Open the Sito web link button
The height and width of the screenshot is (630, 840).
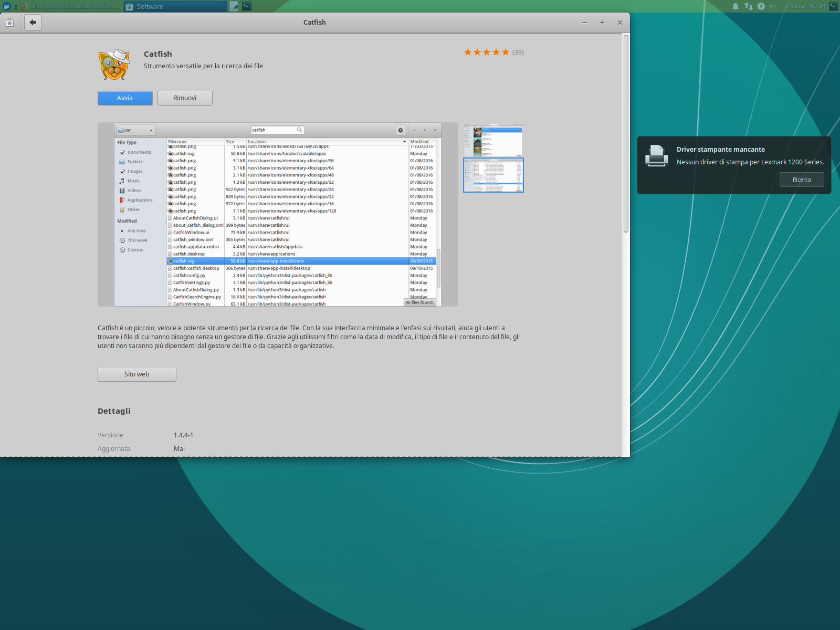[137, 374]
